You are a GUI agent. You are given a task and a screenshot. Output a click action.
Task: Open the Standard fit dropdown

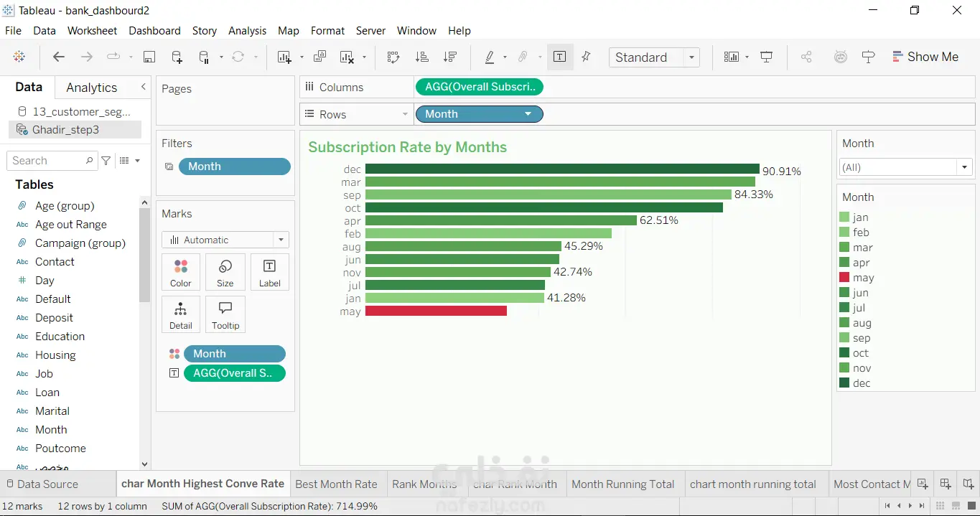pos(654,57)
